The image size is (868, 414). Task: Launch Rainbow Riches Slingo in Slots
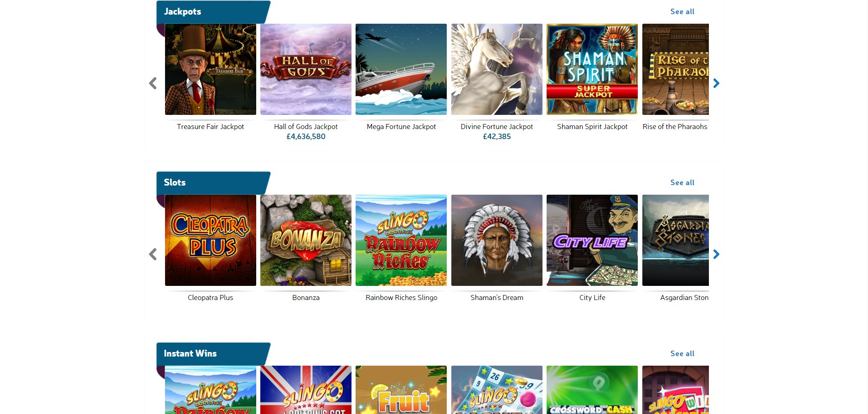pyautogui.click(x=401, y=240)
